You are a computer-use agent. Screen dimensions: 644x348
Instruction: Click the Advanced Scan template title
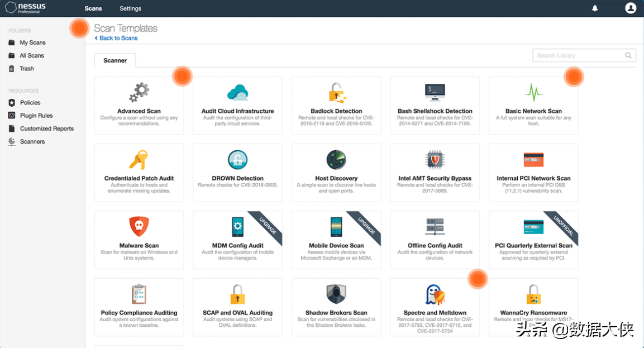[x=139, y=111]
